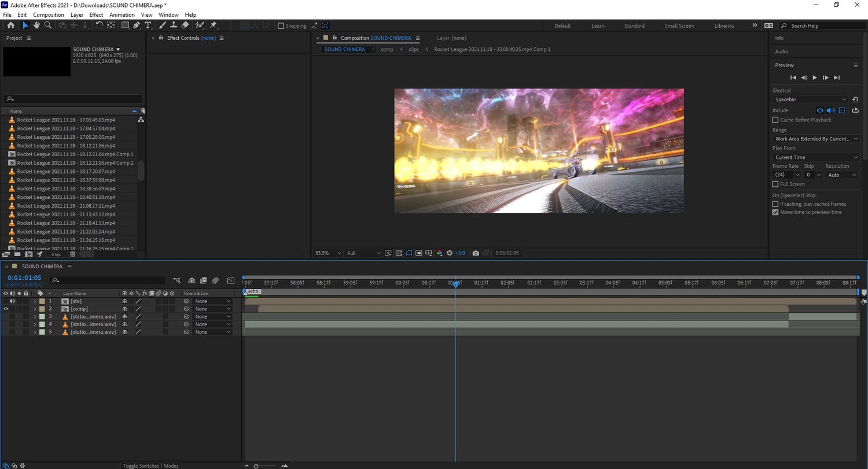Screen dimensions: 868x469
Task: Hide the comp layer's eye toggle
Action: coord(6,309)
